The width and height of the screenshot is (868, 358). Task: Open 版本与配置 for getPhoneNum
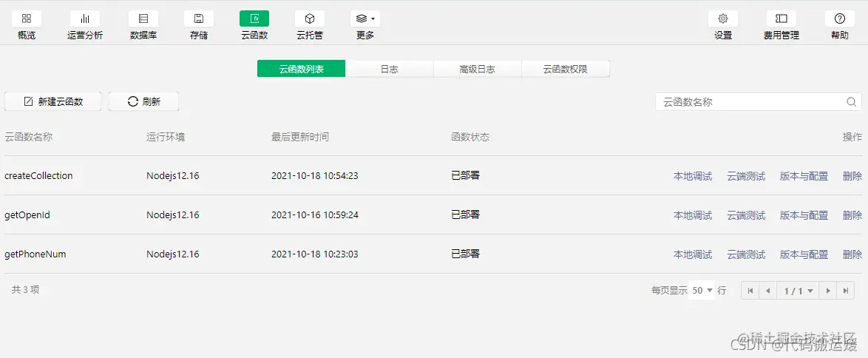(x=804, y=254)
